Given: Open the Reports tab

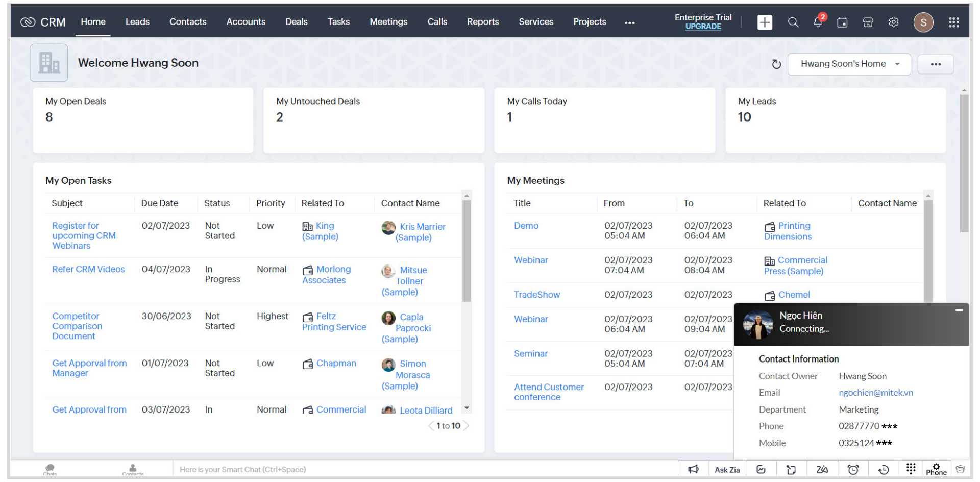Looking at the screenshot, I should tap(482, 22).
